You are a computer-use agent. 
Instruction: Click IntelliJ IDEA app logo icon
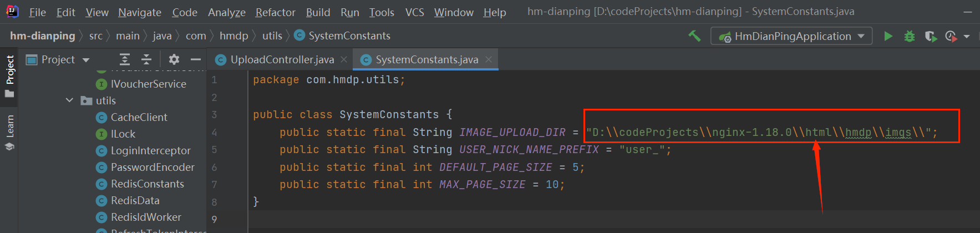[12, 12]
